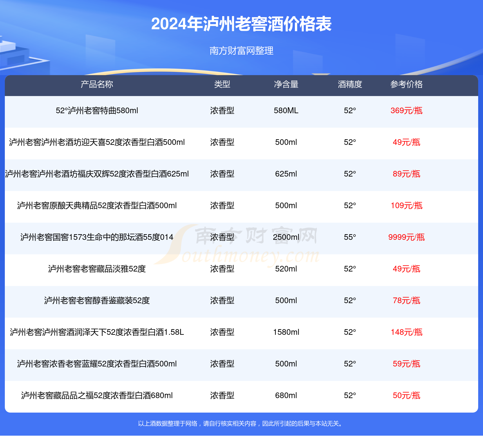Viewport: 483px width, 448px height.
Task: Click 52° in the 蓝耀 row
Action: [x=350, y=364]
